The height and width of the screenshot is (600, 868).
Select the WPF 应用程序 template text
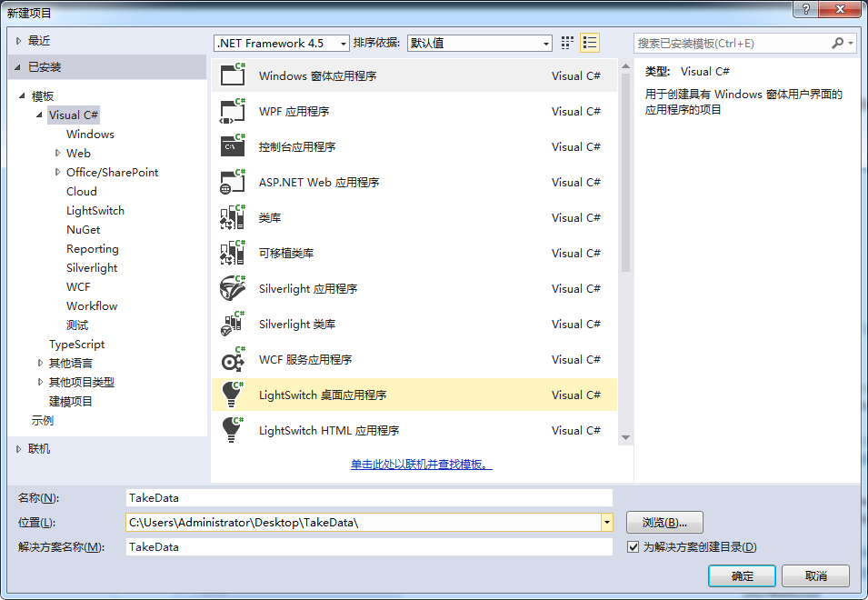coord(294,111)
